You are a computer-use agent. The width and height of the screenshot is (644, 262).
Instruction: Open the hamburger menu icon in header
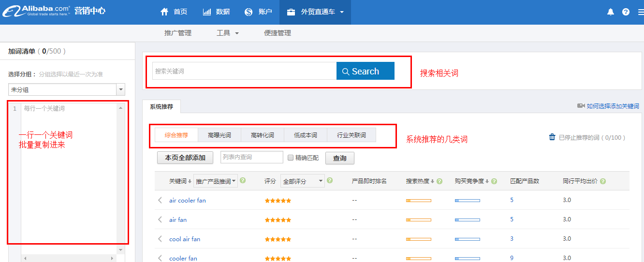pyautogui.click(x=641, y=12)
